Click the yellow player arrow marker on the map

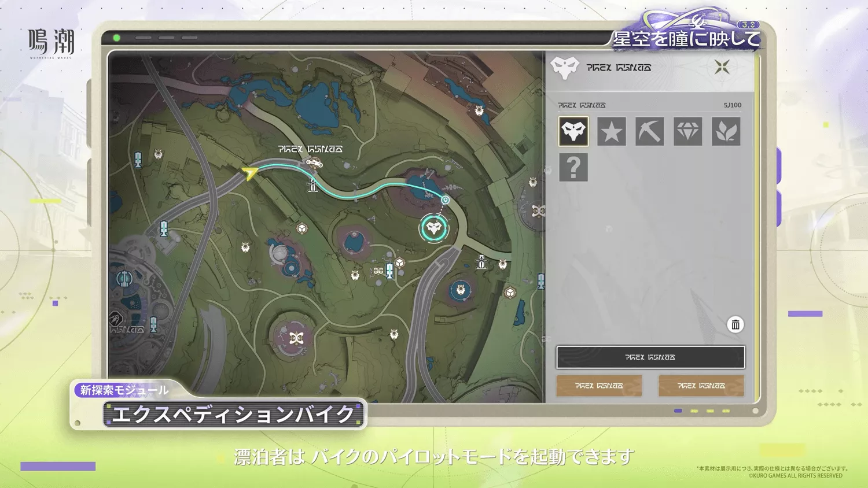[x=249, y=171]
